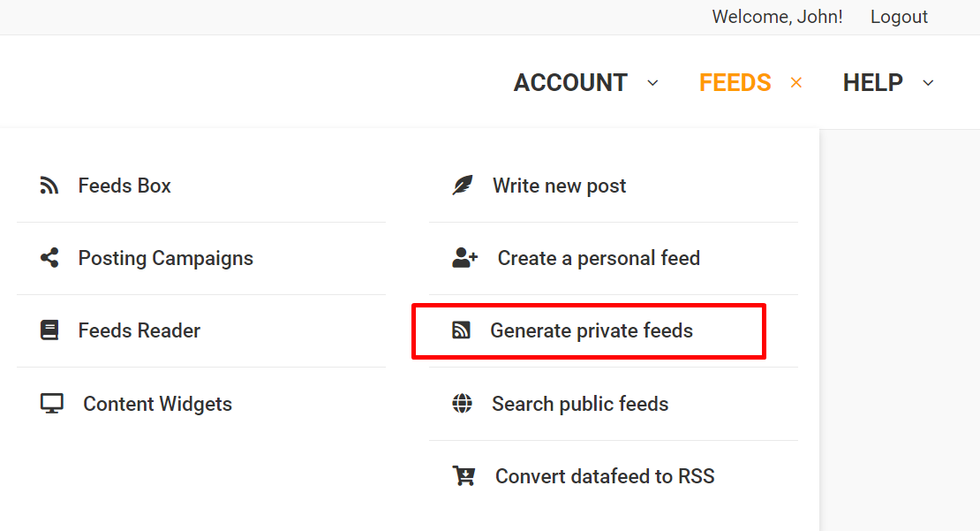Click the share icon next to Posting Campaigns
The height and width of the screenshot is (531, 980).
[x=49, y=258]
